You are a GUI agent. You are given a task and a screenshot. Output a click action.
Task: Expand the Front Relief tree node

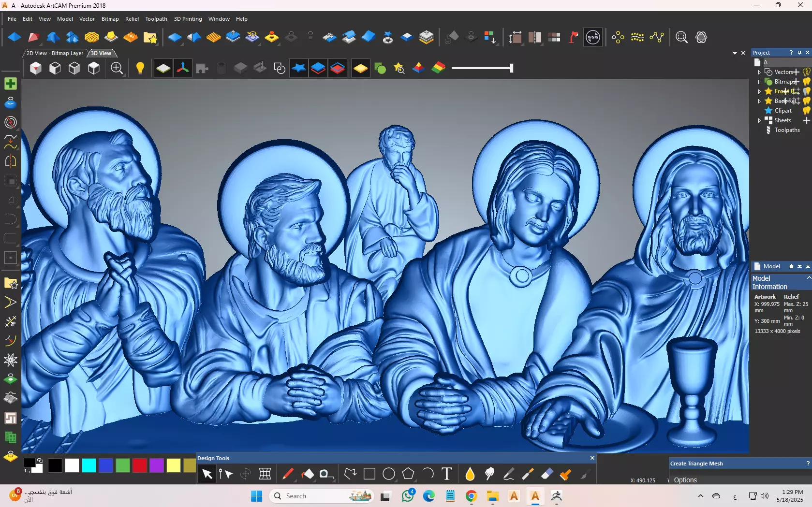[x=759, y=91]
